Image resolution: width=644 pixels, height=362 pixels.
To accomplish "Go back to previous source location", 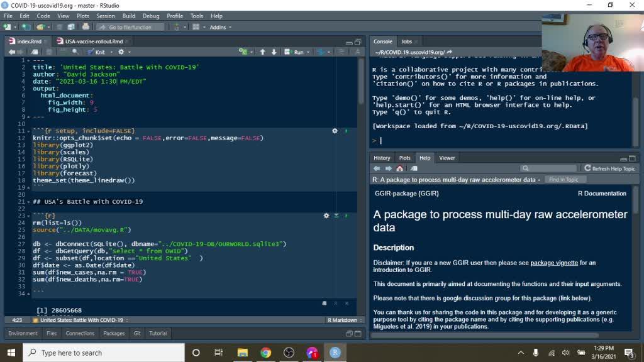I will coord(12,52).
